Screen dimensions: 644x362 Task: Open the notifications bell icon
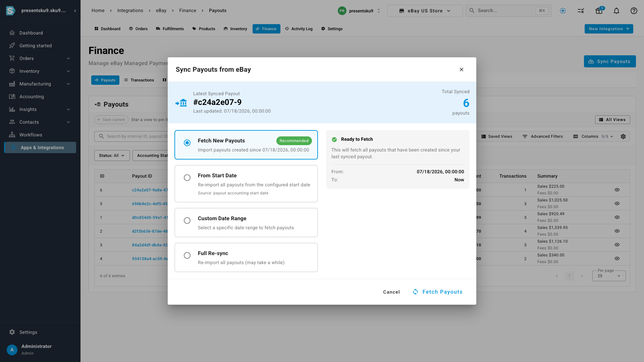pyautogui.click(x=616, y=11)
